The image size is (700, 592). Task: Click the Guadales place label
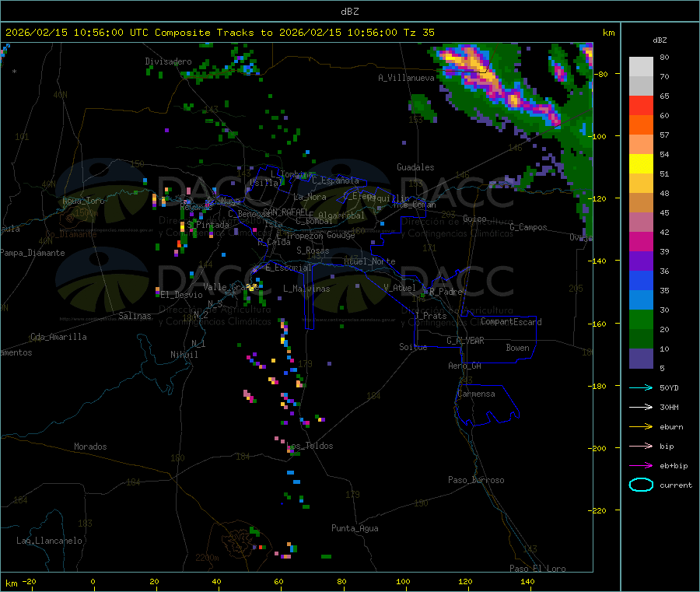pos(415,167)
